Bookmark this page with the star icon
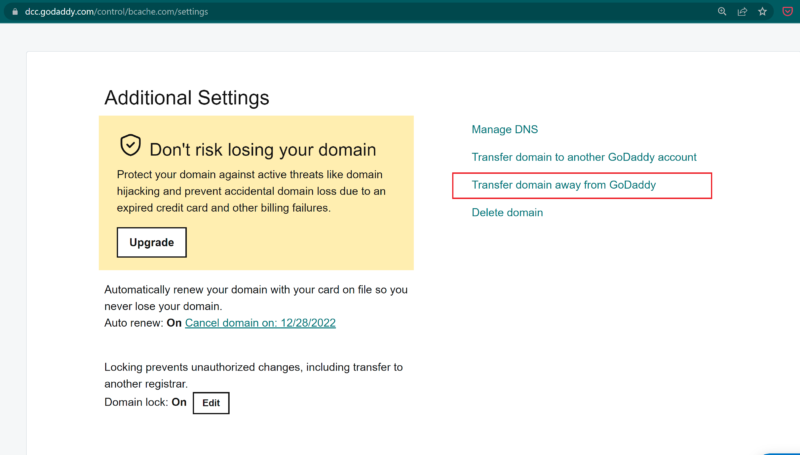 pos(762,11)
